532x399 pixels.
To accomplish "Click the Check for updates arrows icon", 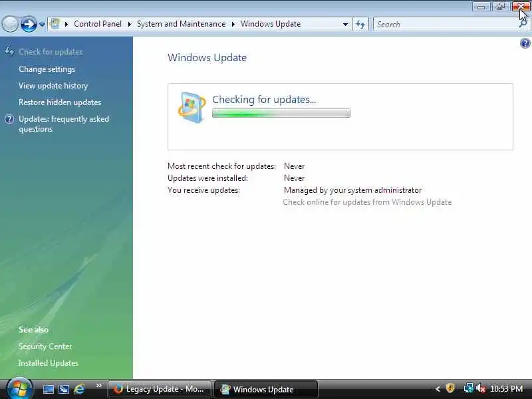I will pyautogui.click(x=9, y=52).
